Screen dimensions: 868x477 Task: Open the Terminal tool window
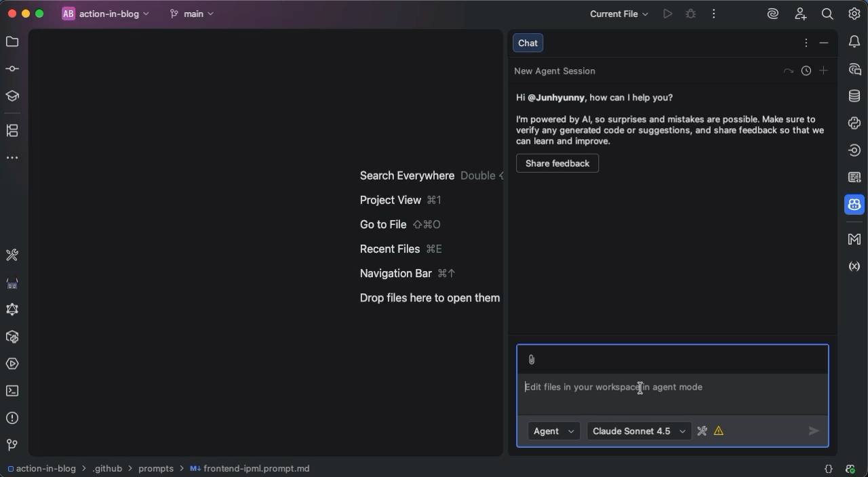coord(12,391)
